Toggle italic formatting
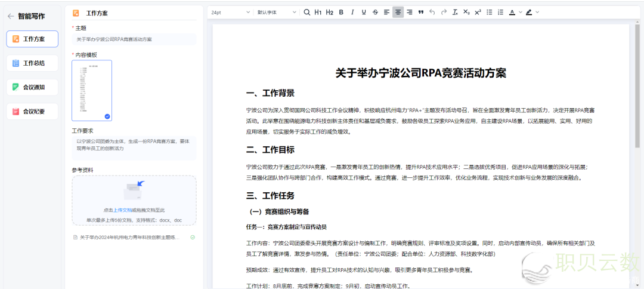This screenshot has height=289, width=644. click(352, 12)
